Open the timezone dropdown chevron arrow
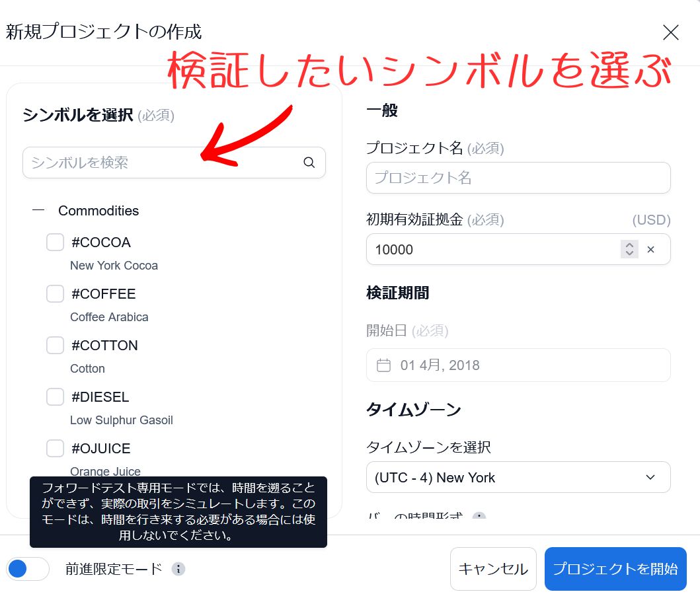The image size is (700, 598). [650, 477]
